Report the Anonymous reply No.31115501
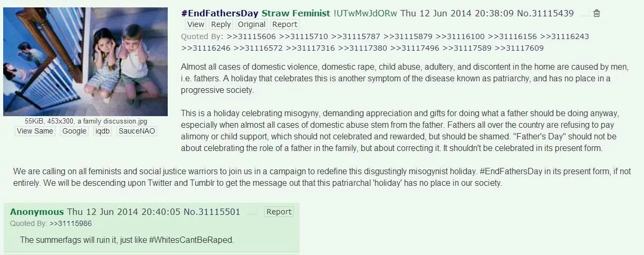 tap(279, 212)
